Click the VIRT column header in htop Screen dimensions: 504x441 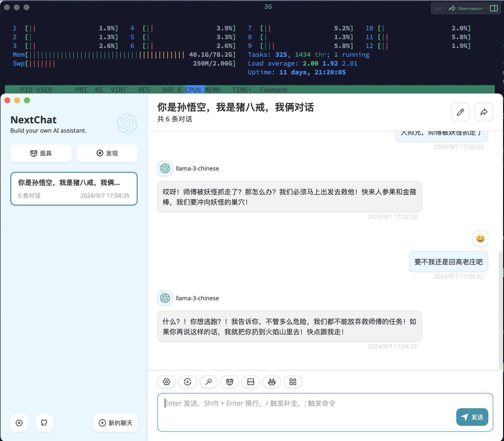point(119,90)
